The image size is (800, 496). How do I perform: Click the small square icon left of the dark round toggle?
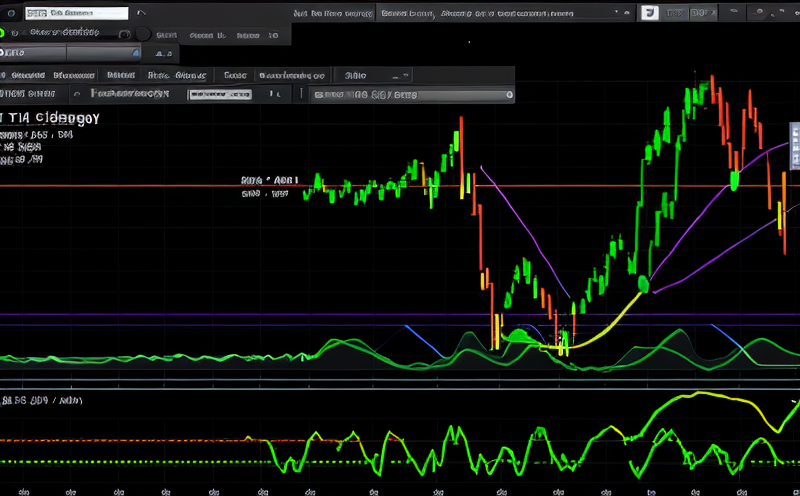tap(124, 34)
